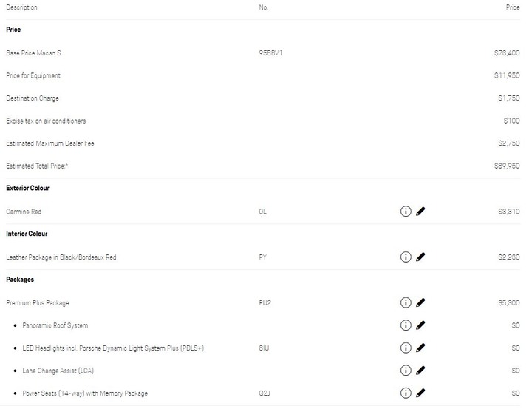Image resolution: width=532 pixels, height=409 pixels.
Task: Open info for Carmine Red colour
Action: 406,212
